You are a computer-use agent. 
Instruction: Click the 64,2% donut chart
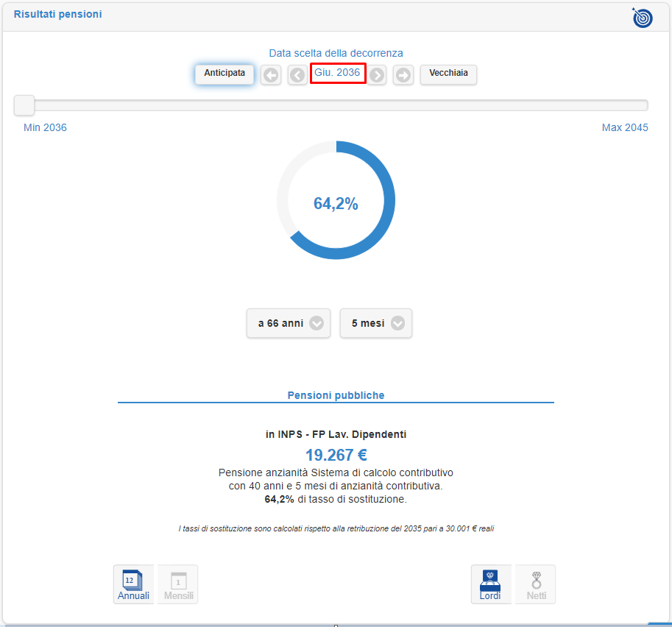point(336,201)
